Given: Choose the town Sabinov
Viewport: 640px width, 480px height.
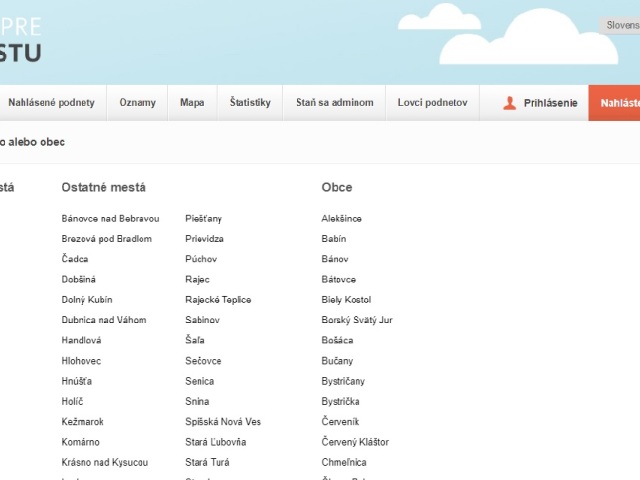Looking at the screenshot, I should [202, 320].
